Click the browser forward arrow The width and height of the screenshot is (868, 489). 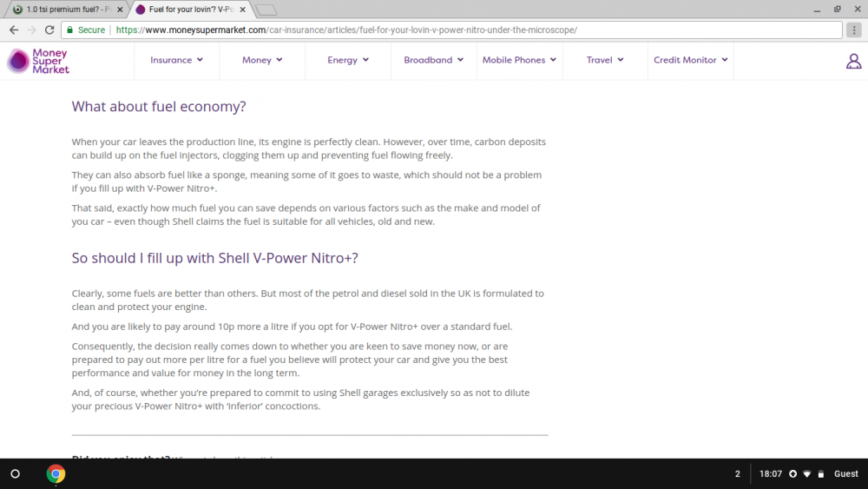click(31, 30)
